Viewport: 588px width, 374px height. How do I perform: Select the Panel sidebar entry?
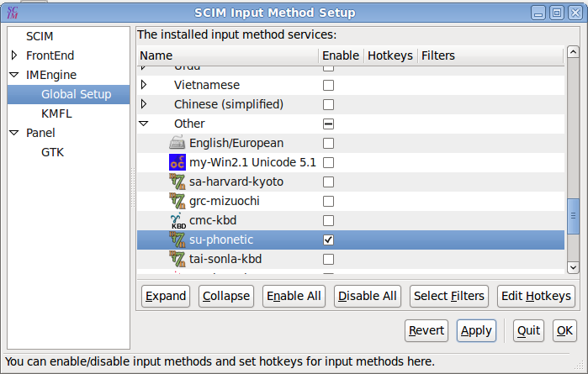40,133
